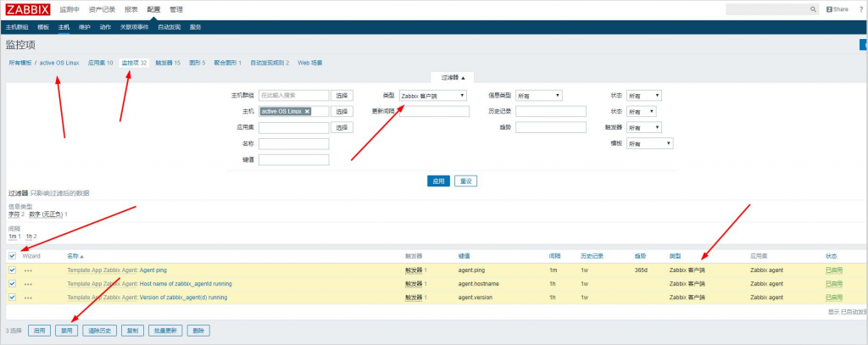Screen dimensions: 868x345
Task: Go to 自动发现 submenu item
Action: (169, 27)
